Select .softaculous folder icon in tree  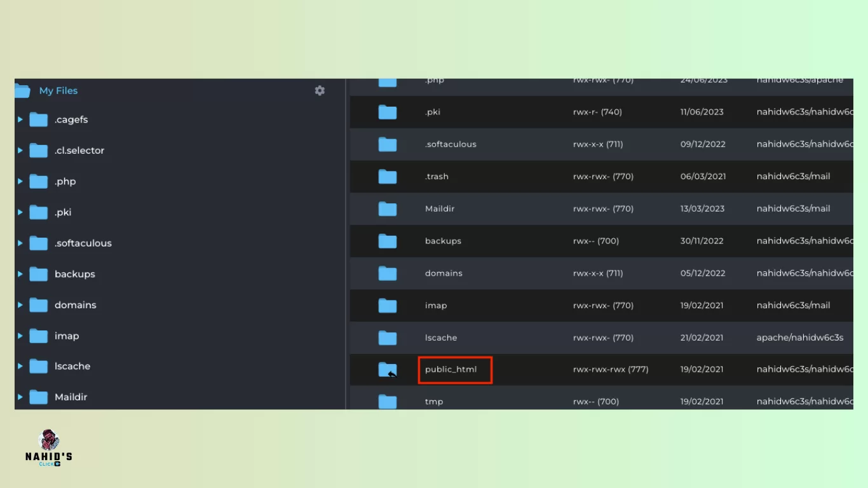(x=39, y=243)
